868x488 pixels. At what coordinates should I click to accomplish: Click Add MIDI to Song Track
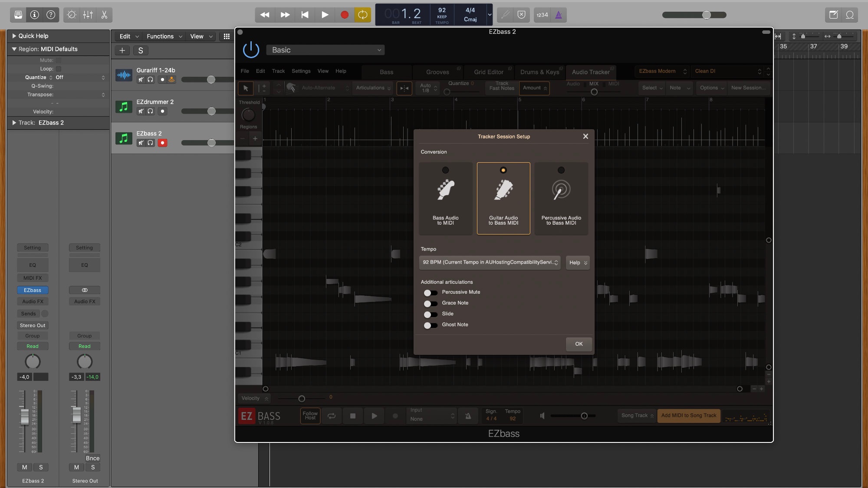[688, 416]
